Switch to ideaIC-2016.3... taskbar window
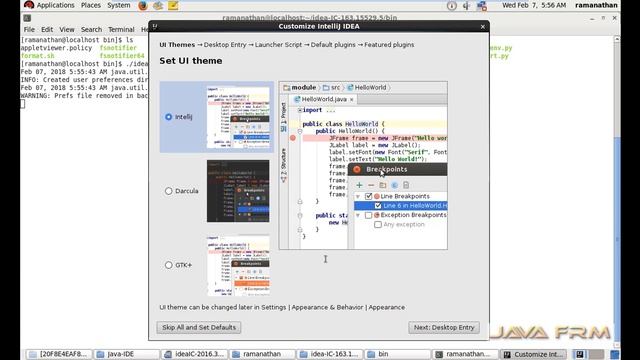 [x=195, y=354]
